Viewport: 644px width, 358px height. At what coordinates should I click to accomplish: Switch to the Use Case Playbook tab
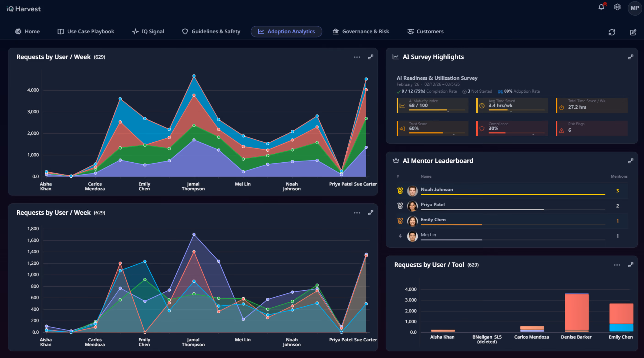86,32
